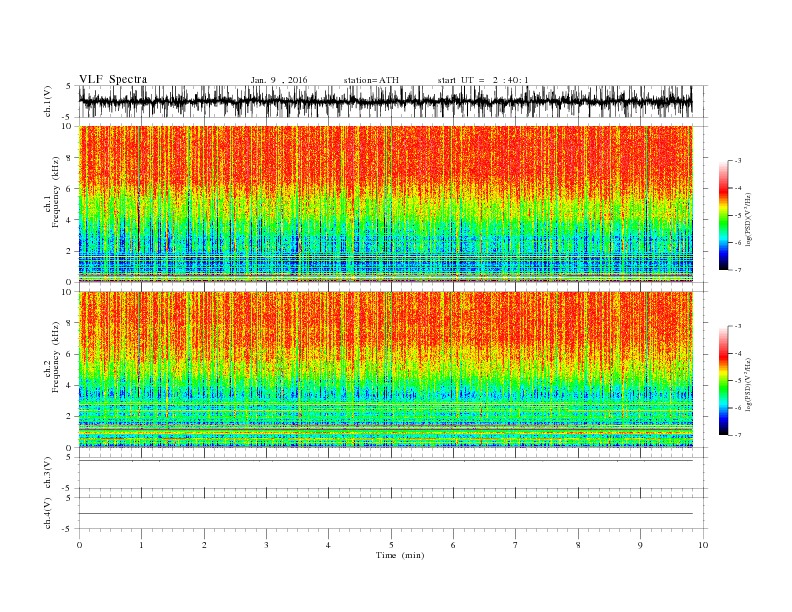This screenshot has width=792, height=612.
Task: Click inside the ch.2 spectrogram panel
Action: coord(385,370)
